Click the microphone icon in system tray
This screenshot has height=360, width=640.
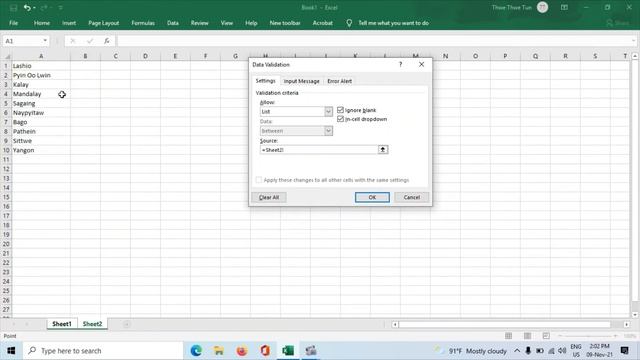point(528,351)
